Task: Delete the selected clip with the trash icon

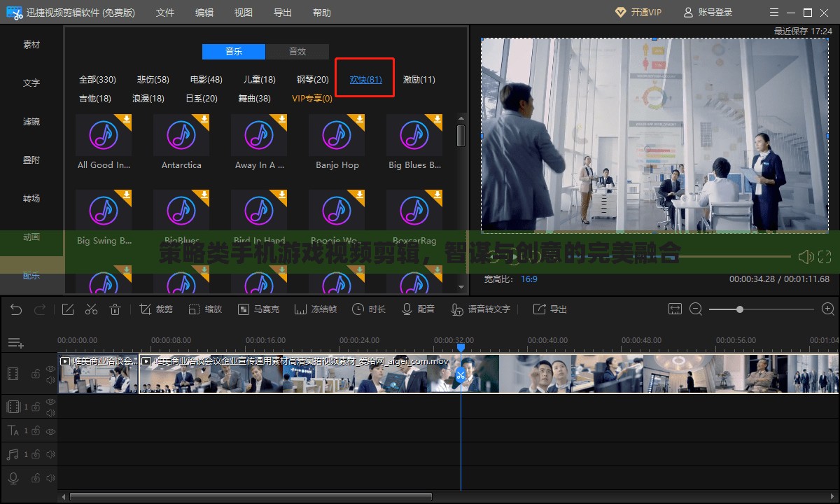Action: tap(115, 309)
